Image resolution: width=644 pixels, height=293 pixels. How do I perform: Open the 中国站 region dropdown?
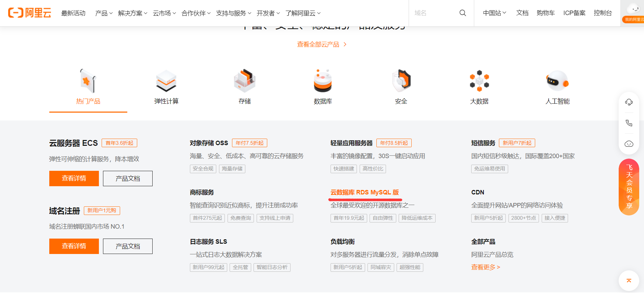pos(494,13)
